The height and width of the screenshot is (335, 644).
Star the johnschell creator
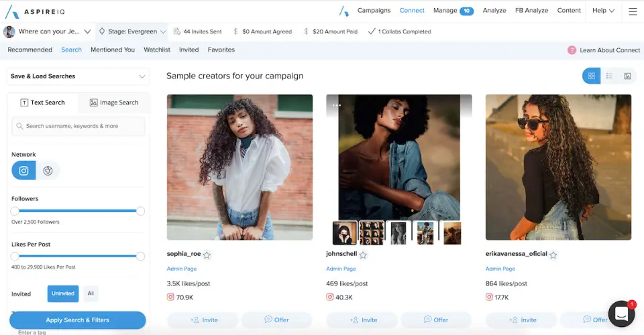point(363,255)
